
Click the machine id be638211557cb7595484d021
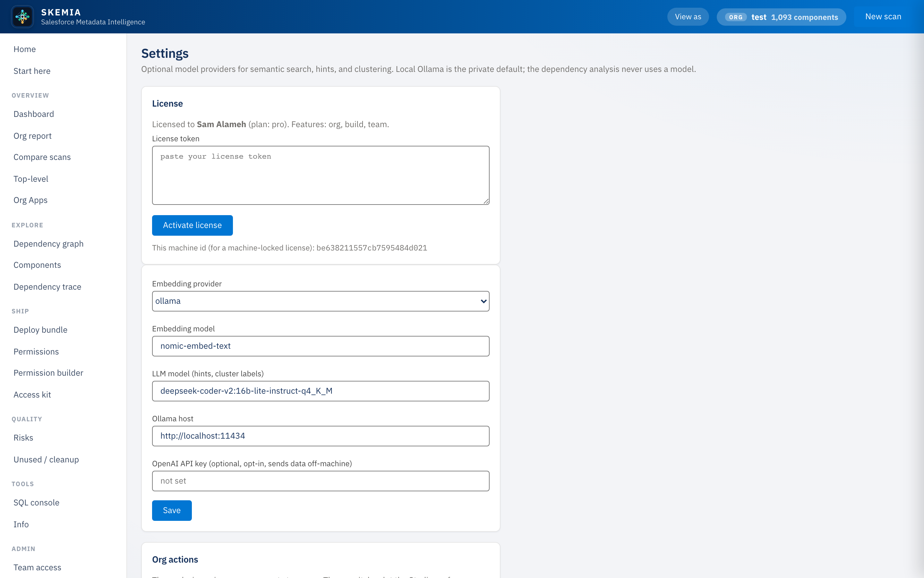pyautogui.click(x=372, y=248)
